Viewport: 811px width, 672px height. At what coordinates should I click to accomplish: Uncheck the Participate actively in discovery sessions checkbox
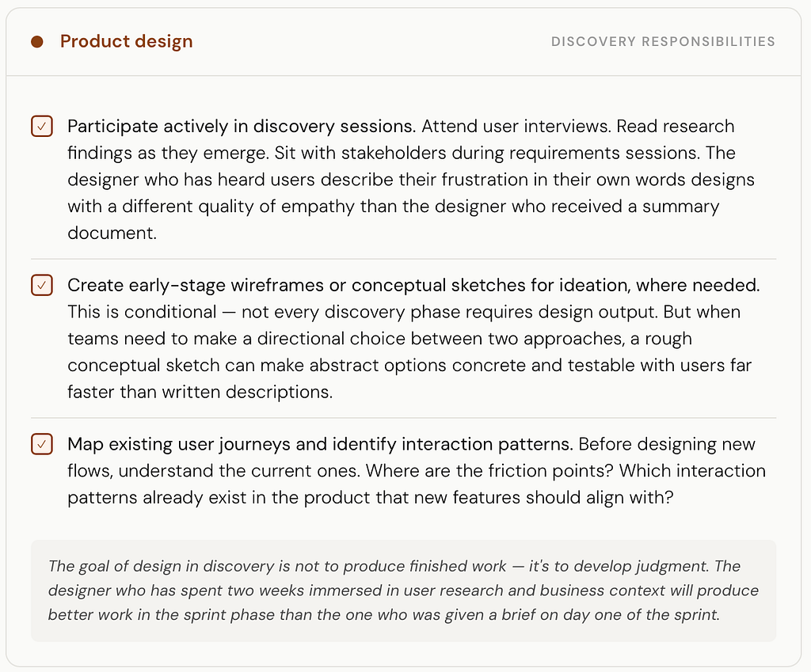[x=42, y=126]
